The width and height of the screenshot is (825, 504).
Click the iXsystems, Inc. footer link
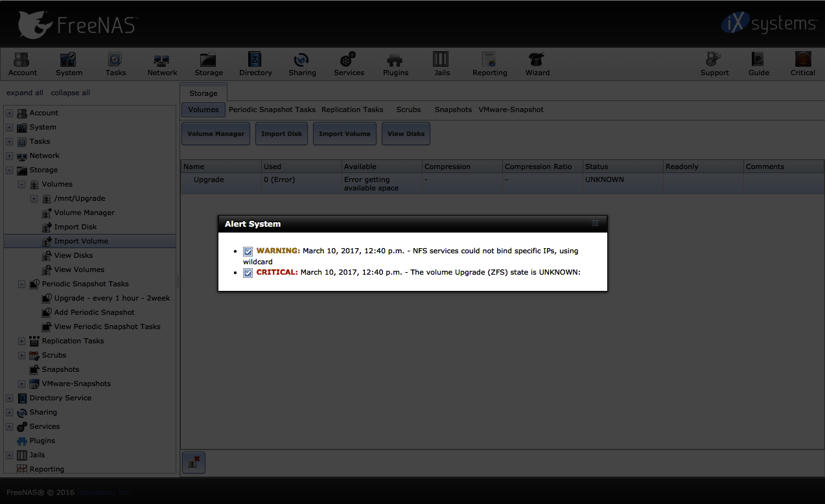point(104,492)
